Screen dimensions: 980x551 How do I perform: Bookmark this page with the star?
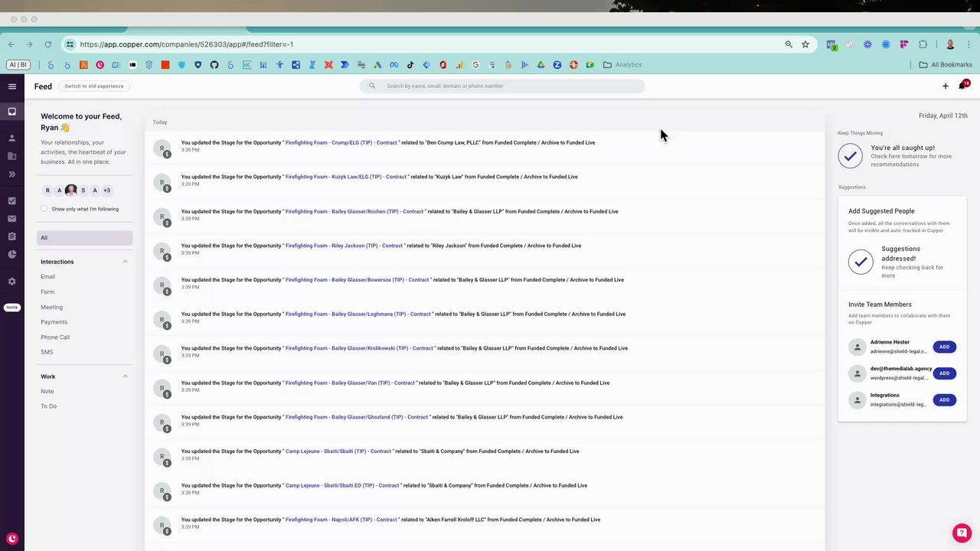tap(805, 44)
